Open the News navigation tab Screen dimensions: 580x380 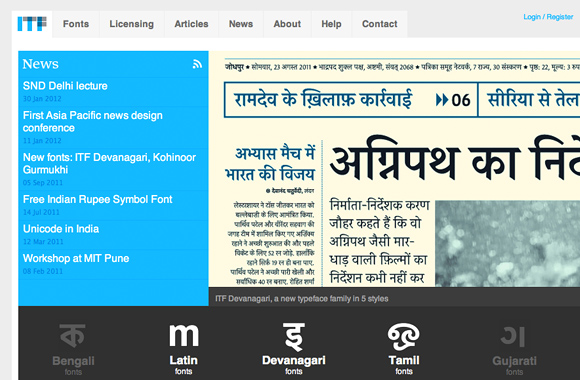241,24
